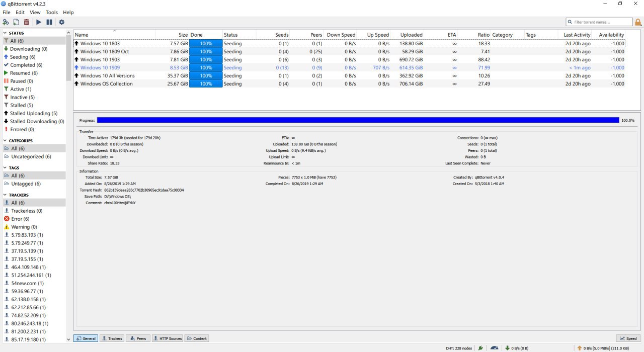Viewport: 644px width, 352px height.
Task: Click the DHT: 228 nodes status text
Action: click(x=459, y=348)
